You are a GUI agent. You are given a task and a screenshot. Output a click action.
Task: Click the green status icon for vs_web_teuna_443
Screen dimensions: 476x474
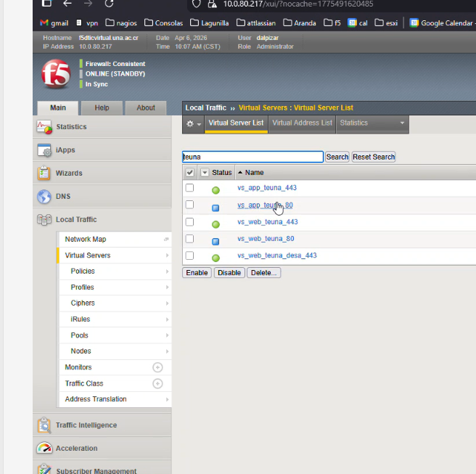pyautogui.click(x=216, y=224)
